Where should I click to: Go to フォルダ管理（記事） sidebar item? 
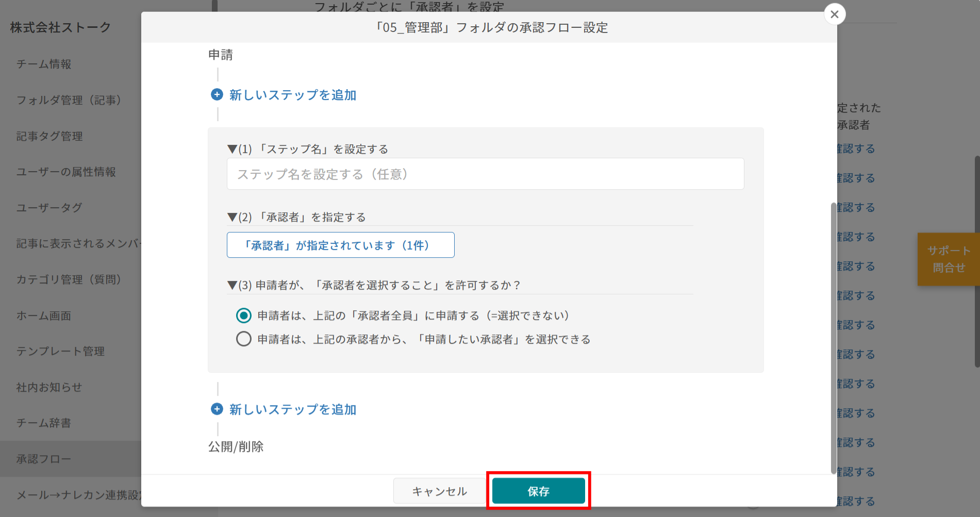(69, 100)
